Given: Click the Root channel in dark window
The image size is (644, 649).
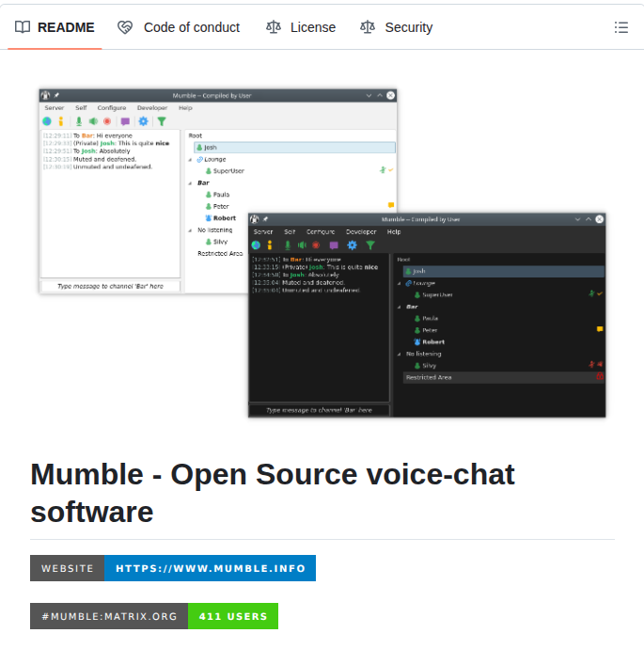Looking at the screenshot, I should click(x=403, y=260).
